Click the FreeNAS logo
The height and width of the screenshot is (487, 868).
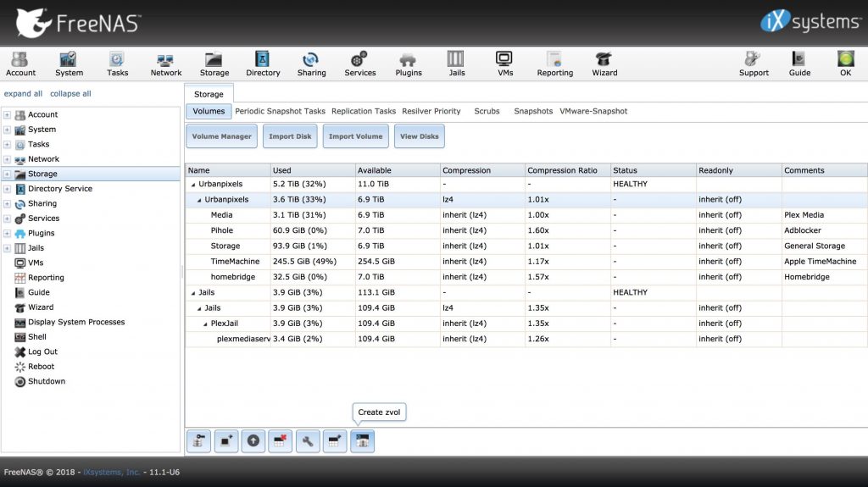[78, 23]
